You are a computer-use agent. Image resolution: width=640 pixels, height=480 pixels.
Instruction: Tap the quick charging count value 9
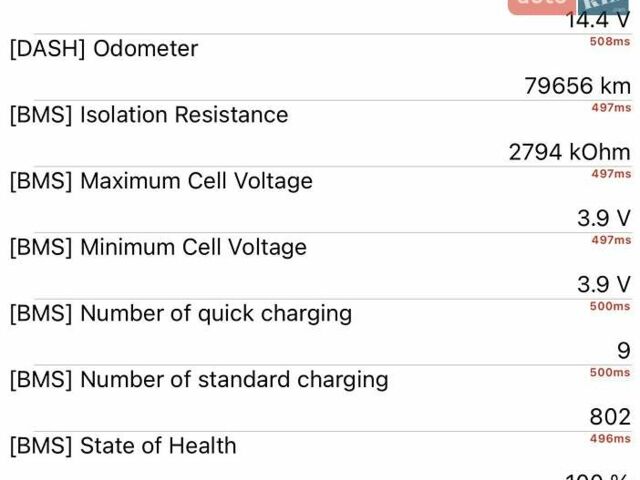point(623,350)
